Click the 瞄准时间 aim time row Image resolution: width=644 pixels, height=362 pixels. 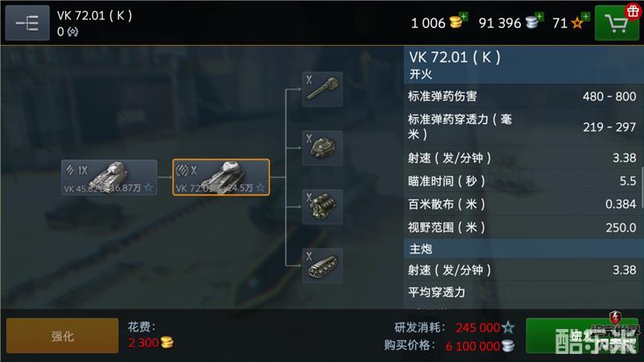pyautogui.click(x=522, y=181)
